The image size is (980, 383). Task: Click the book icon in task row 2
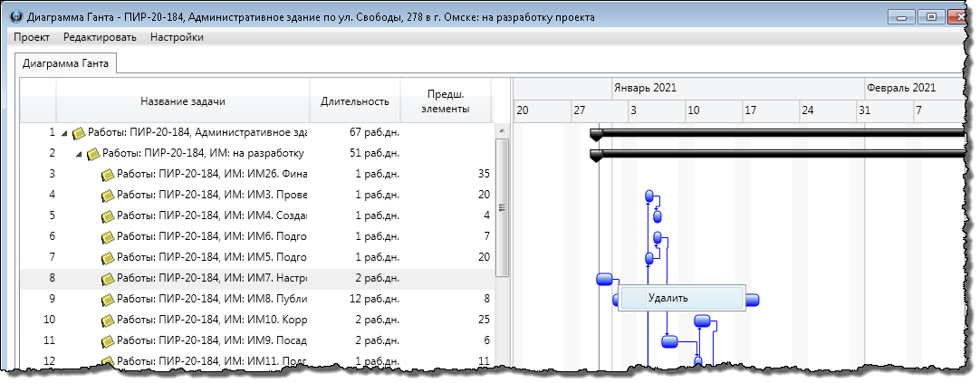93,153
